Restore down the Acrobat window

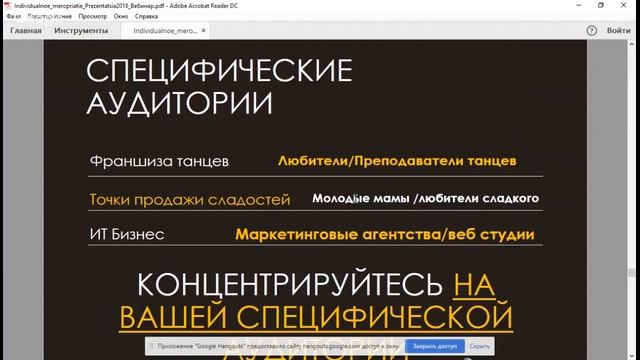(601, 5)
